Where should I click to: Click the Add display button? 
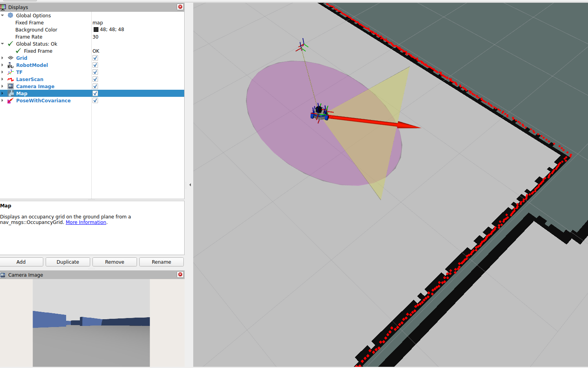click(21, 262)
